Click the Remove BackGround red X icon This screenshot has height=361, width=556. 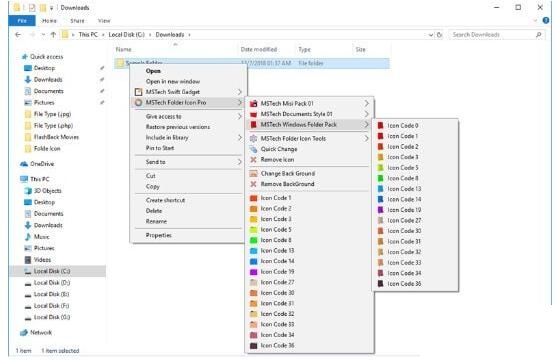coord(253,184)
